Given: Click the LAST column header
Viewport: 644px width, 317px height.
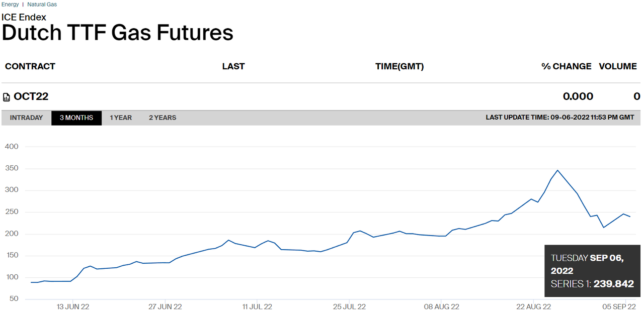Looking at the screenshot, I should [x=233, y=66].
